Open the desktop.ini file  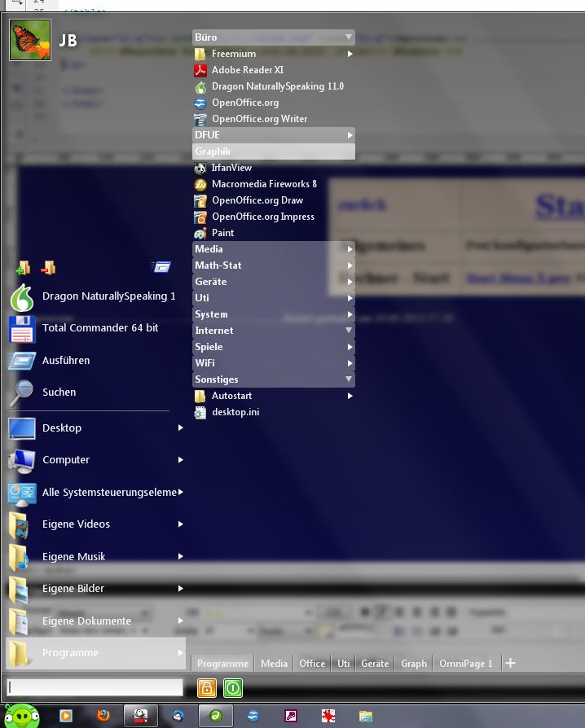274,412
